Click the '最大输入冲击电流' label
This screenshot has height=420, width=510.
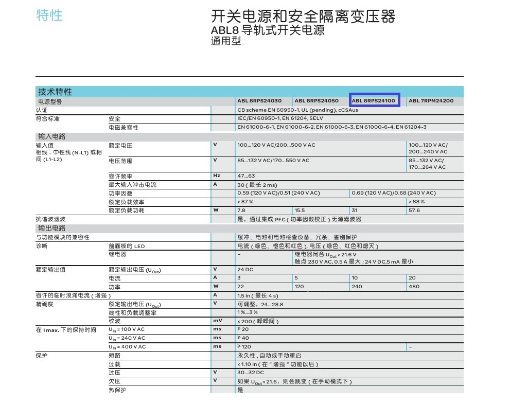tap(132, 184)
